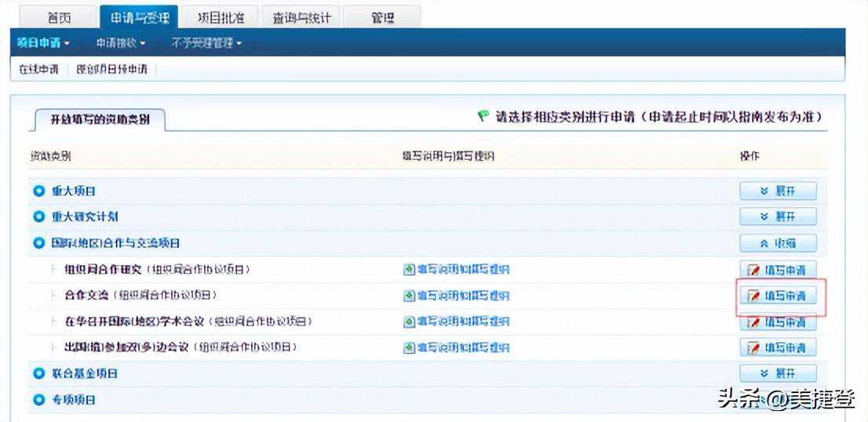Expand the 联合基金项目 category with 展开
Viewport: 868px width, 422px height.
pos(779,373)
